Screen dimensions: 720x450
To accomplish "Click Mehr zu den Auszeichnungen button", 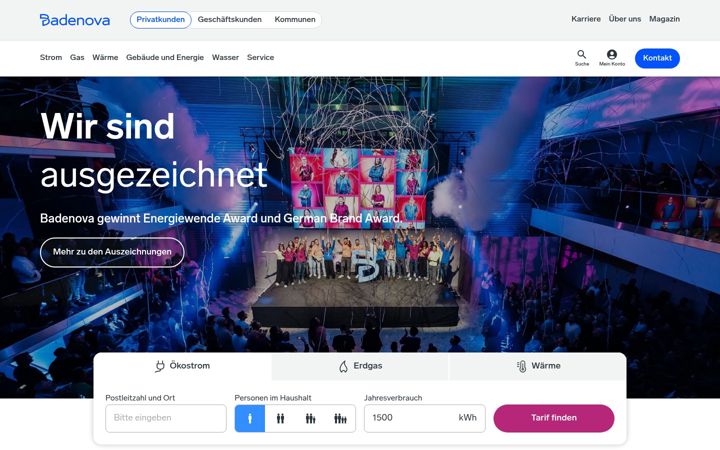I will point(112,252).
